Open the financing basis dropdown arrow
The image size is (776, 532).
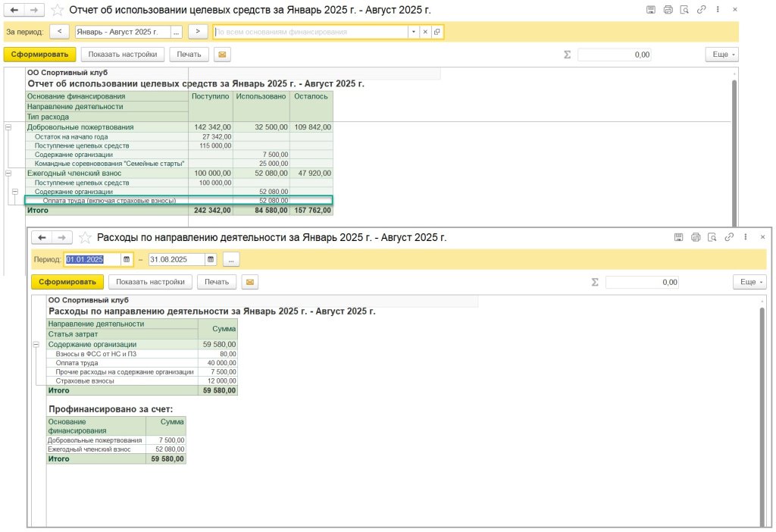(413, 32)
